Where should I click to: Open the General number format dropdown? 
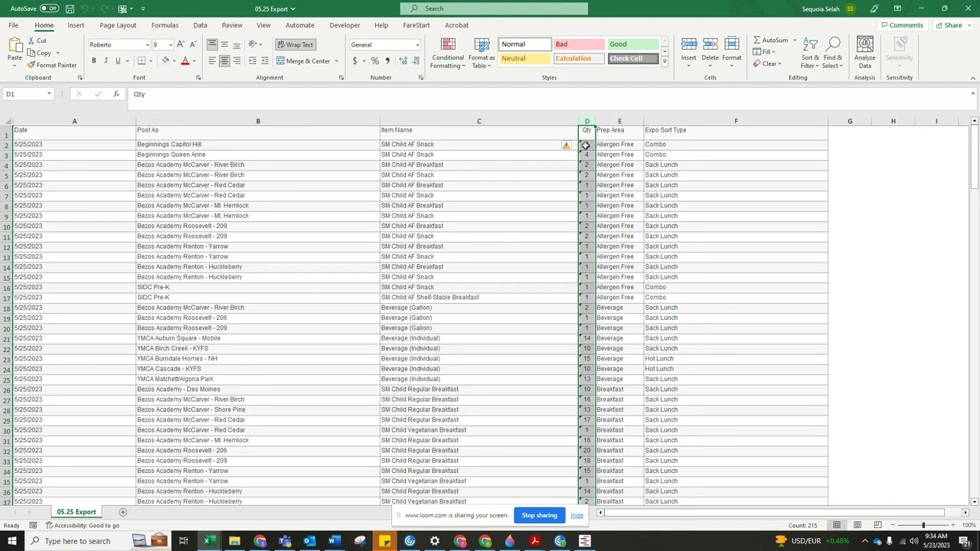pyautogui.click(x=417, y=45)
